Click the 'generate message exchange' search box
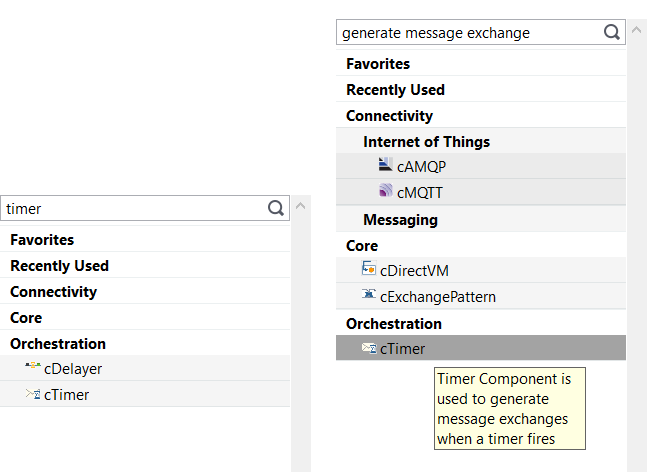Viewport: 653px width, 472px height. coord(465,33)
